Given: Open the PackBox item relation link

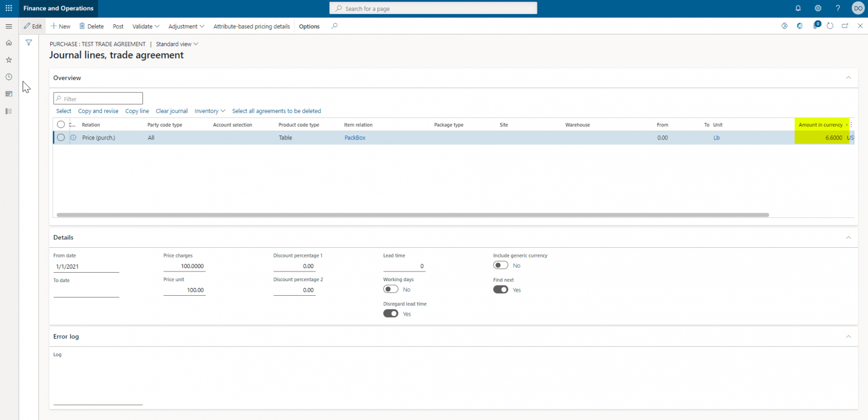Looking at the screenshot, I should 355,137.
